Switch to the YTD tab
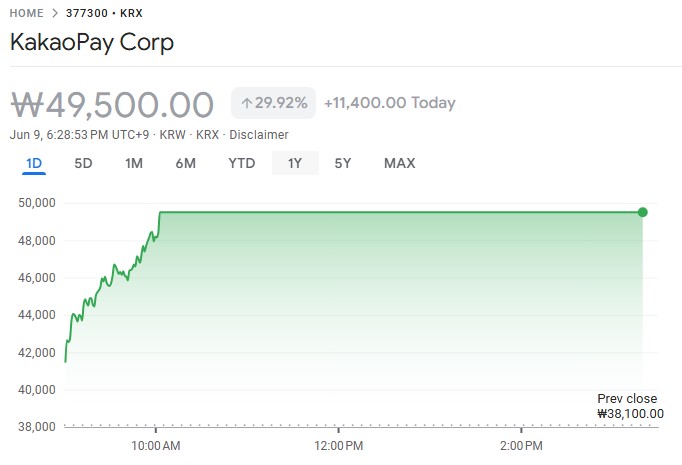Viewport: 682px width, 465px height. pos(241,163)
